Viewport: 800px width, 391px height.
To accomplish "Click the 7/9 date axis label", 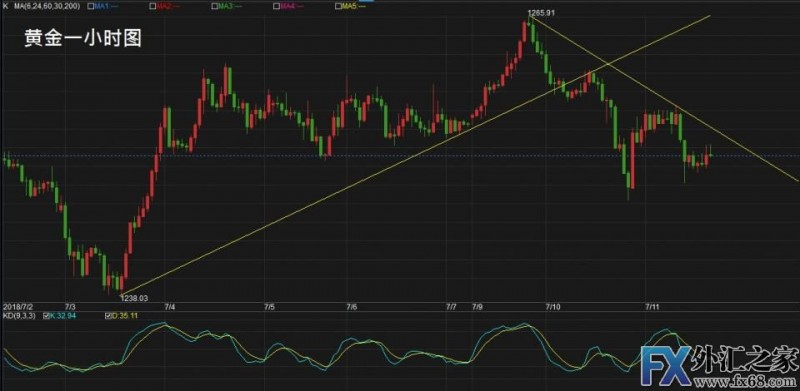I will [x=478, y=307].
